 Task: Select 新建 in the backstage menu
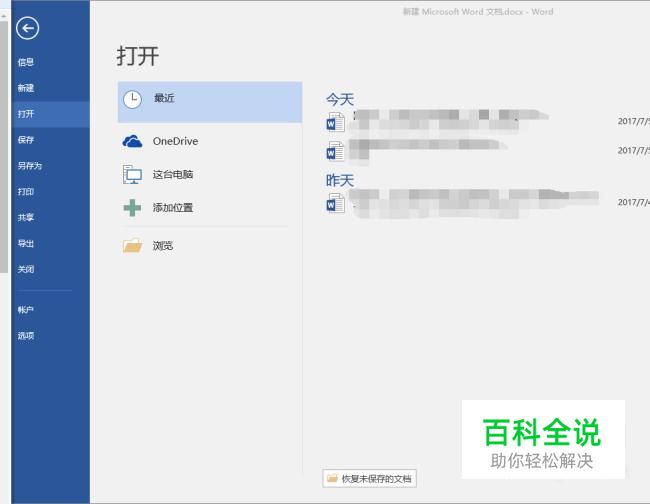(x=26, y=88)
